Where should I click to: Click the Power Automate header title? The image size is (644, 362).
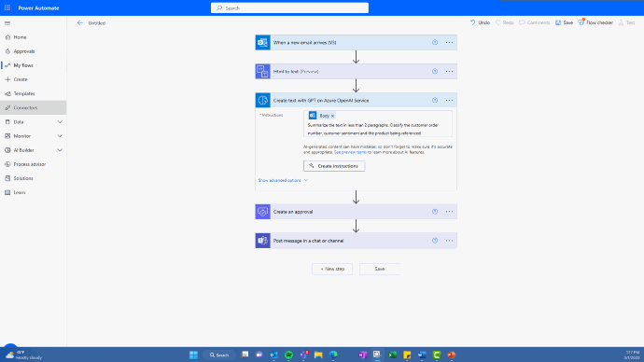[38, 7]
